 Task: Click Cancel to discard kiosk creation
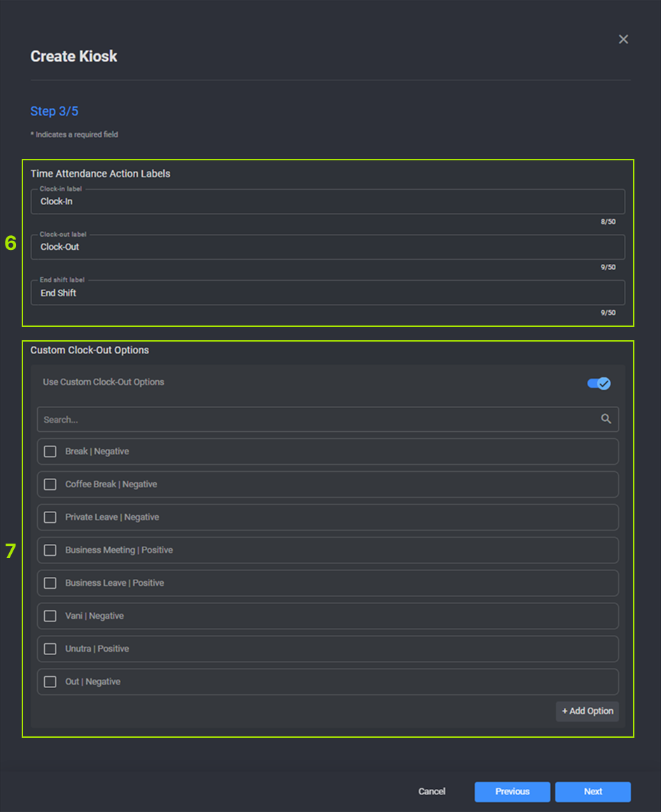[x=432, y=792]
